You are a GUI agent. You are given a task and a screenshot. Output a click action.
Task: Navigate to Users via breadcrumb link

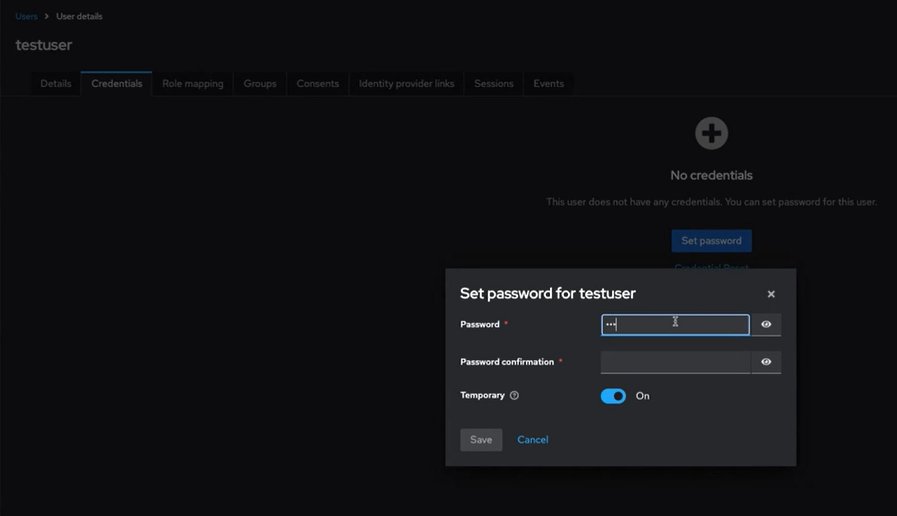(x=26, y=17)
